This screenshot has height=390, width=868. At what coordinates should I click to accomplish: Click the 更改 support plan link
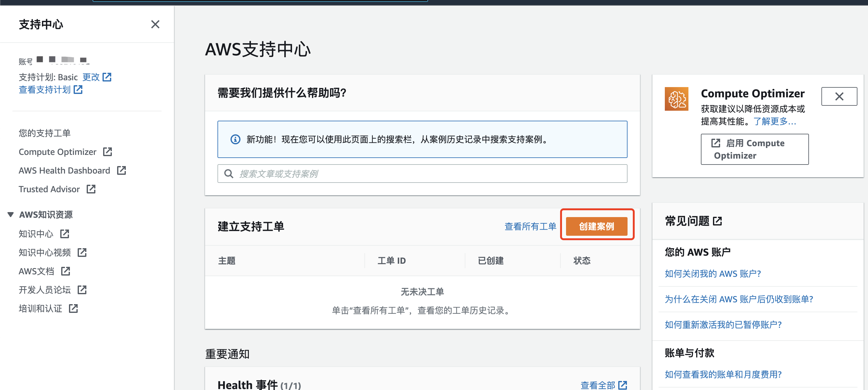[x=91, y=77]
